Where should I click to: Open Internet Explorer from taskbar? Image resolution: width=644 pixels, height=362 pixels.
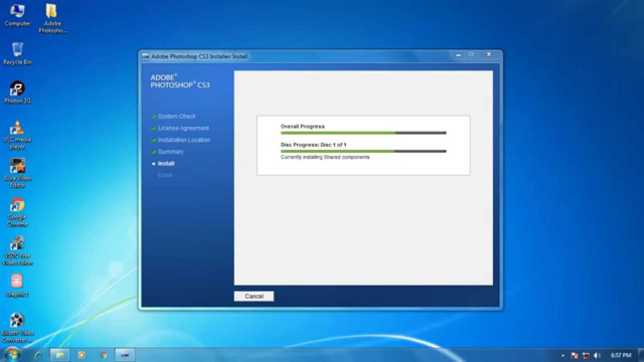(x=38, y=355)
